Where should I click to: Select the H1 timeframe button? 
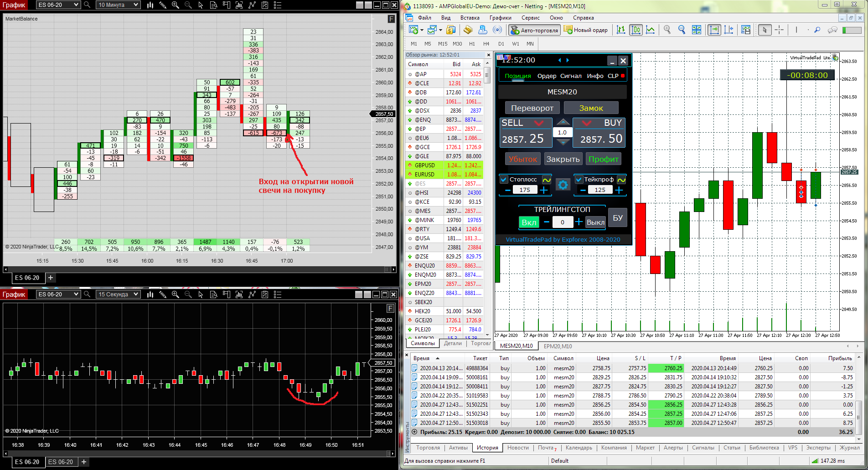472,44
